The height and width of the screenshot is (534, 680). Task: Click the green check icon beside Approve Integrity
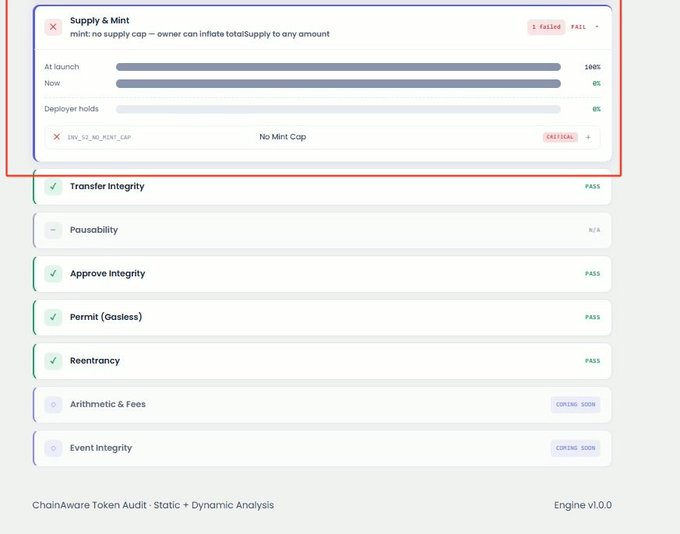click(53, 274)
